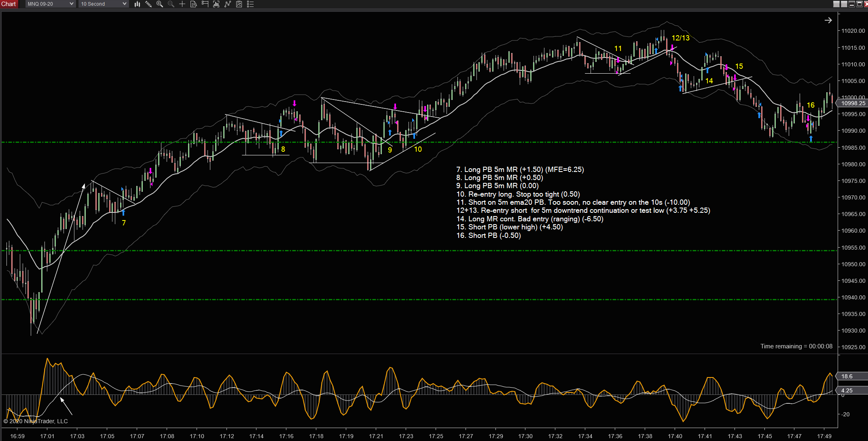Viewport: 868px width, 441px height.
Task: Zoom out with the magnifier minus icon
Action: tap(171, 4)
